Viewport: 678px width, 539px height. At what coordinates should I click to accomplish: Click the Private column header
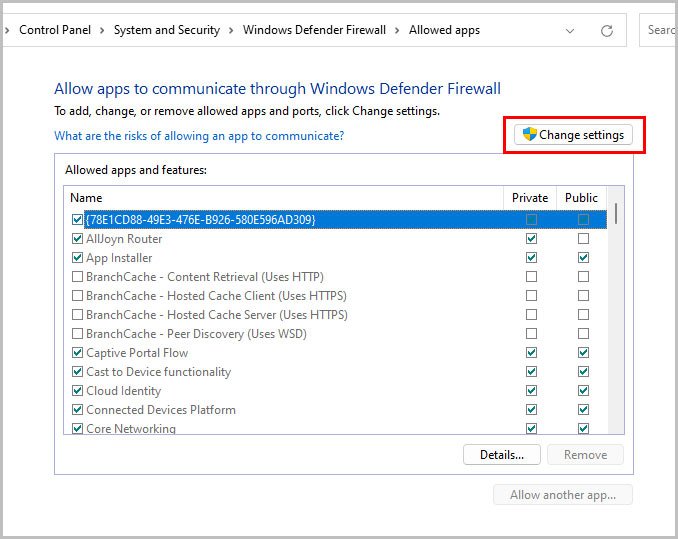coord(530,198)
